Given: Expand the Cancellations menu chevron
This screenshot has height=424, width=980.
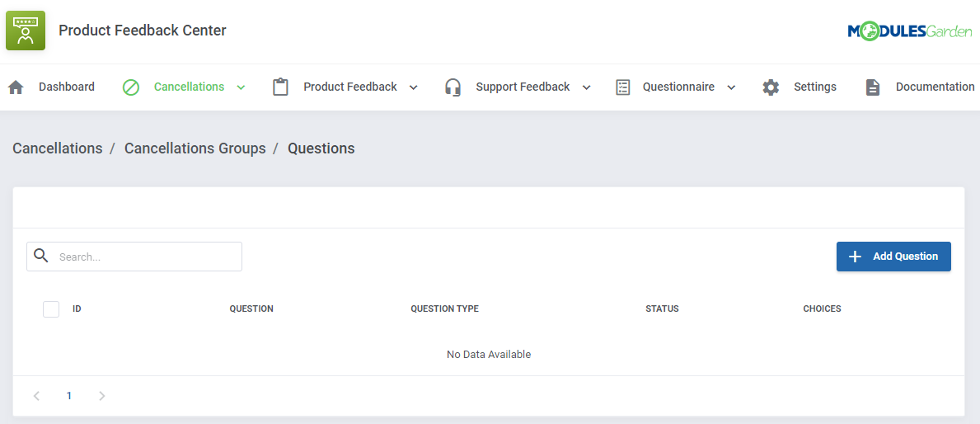Looking at the screenshot, I should click(x=241, y=87).
